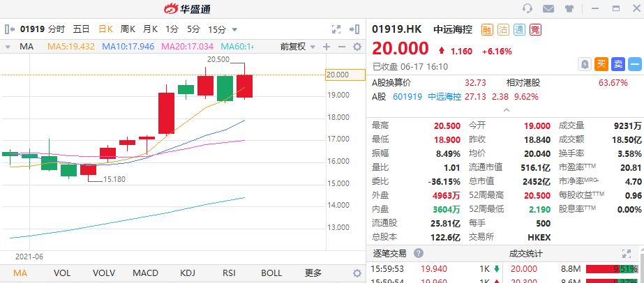Select 月K monthly candlestick tab
The width and height of the screenshot is (644, 283).
(x=150, y=29)
